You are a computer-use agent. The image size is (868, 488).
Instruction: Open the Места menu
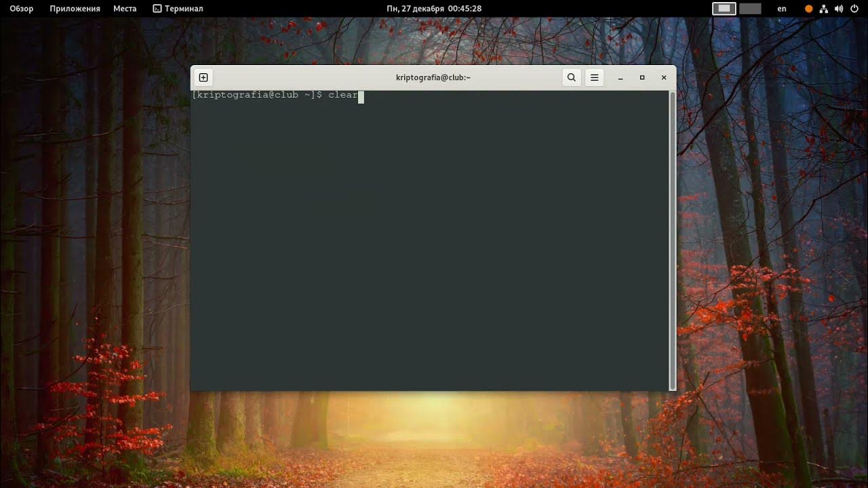click(125, 9)
